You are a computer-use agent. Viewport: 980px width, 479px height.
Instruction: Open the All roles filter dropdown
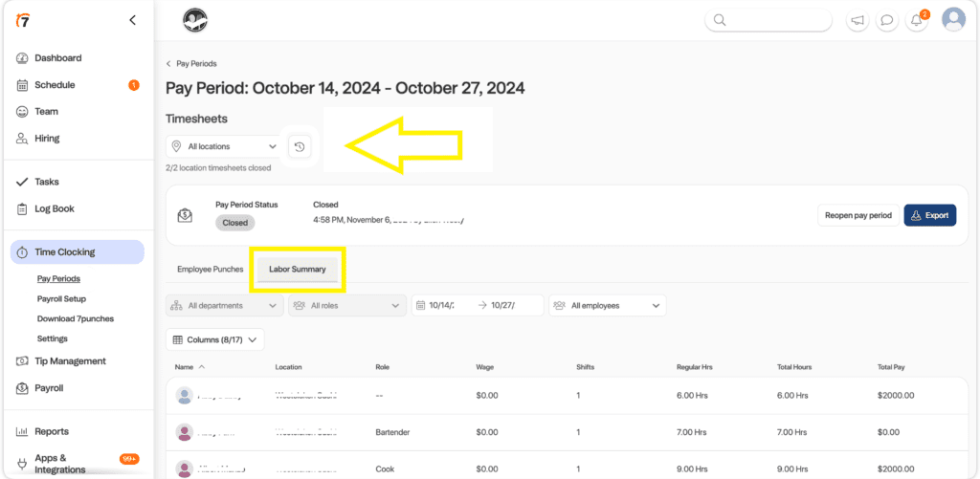(346, 306)
